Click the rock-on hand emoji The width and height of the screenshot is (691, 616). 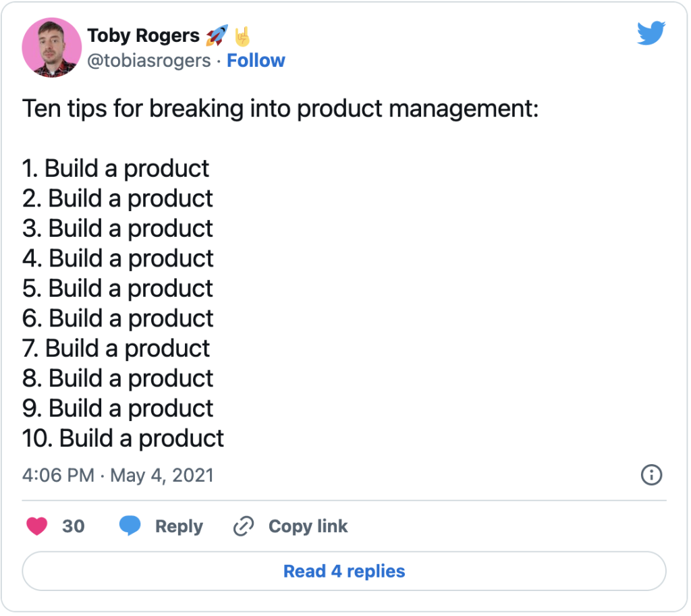[242, 36]
